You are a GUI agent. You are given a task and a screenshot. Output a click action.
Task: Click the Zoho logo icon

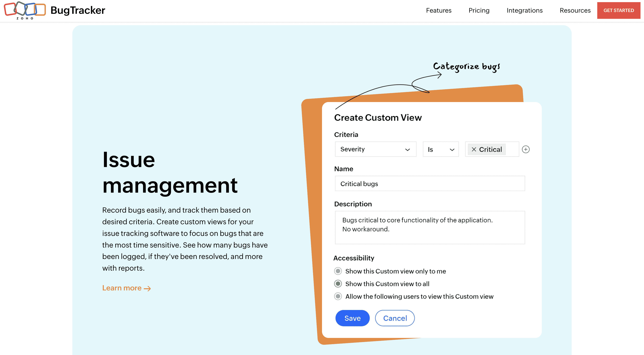(x=25, y=10)
